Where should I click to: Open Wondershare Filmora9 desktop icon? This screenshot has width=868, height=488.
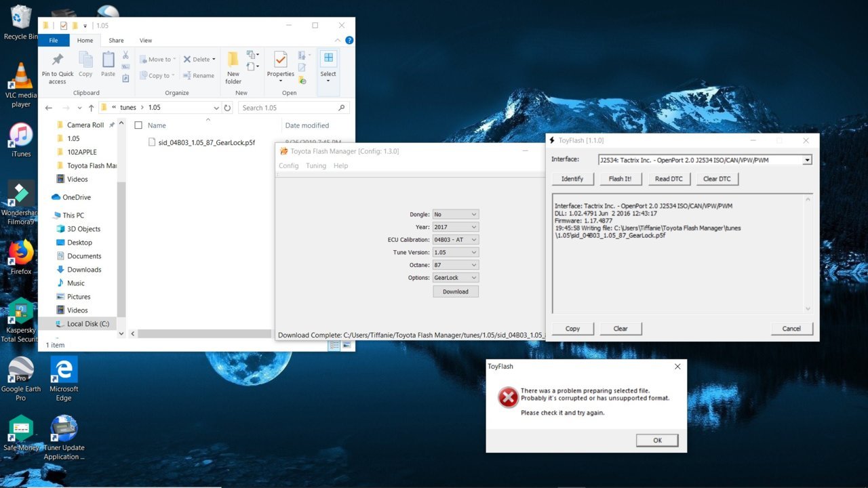(21, 203)
